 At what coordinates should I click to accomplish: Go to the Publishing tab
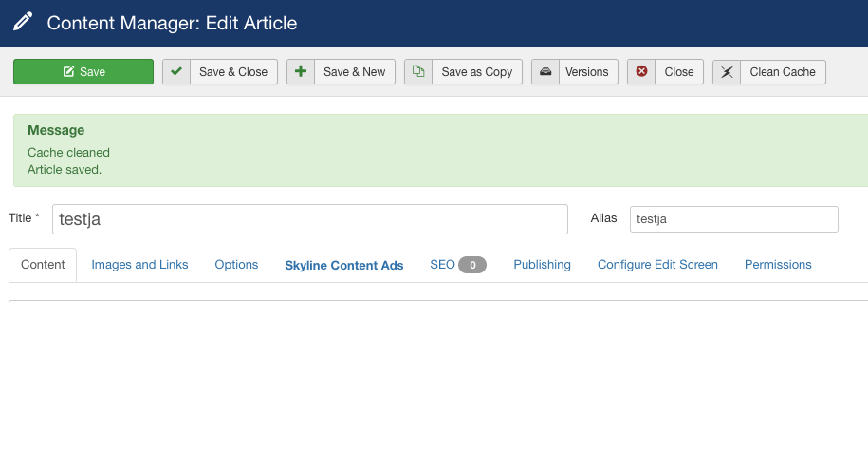point(542,265)
